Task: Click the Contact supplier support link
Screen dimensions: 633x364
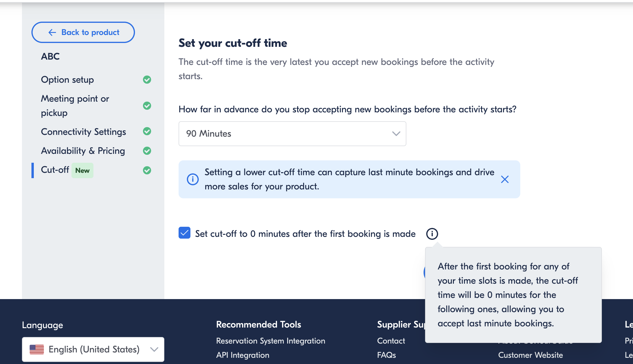Action: tap(391, 341)
